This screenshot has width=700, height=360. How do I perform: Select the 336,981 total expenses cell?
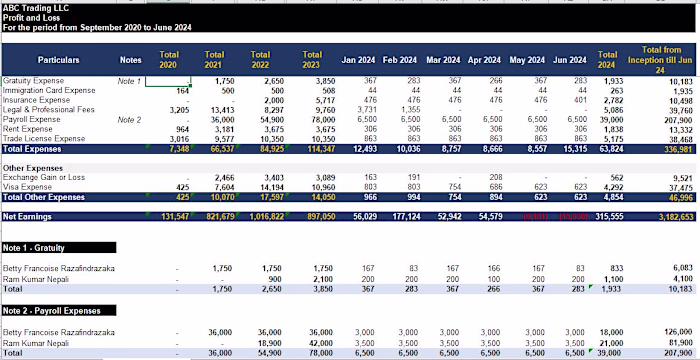click(x=679, y=149)
